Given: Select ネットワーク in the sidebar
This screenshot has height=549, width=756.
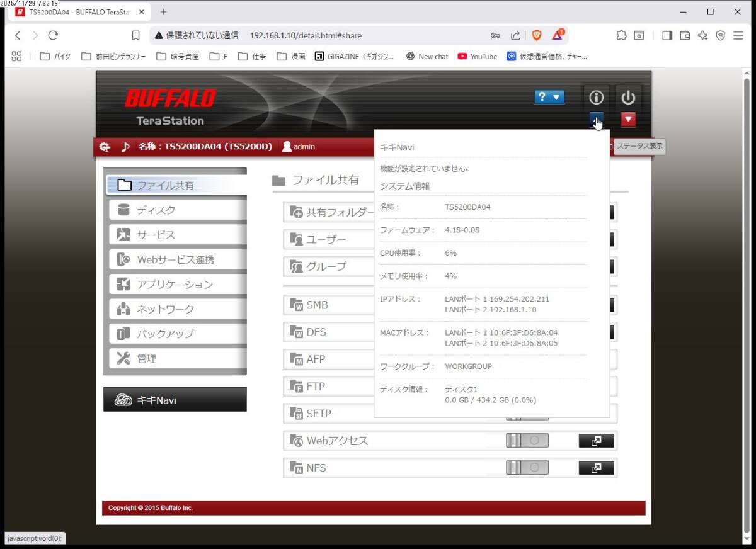Looking at the screenshot, I should pyautogui.click(x=178, y=308).
